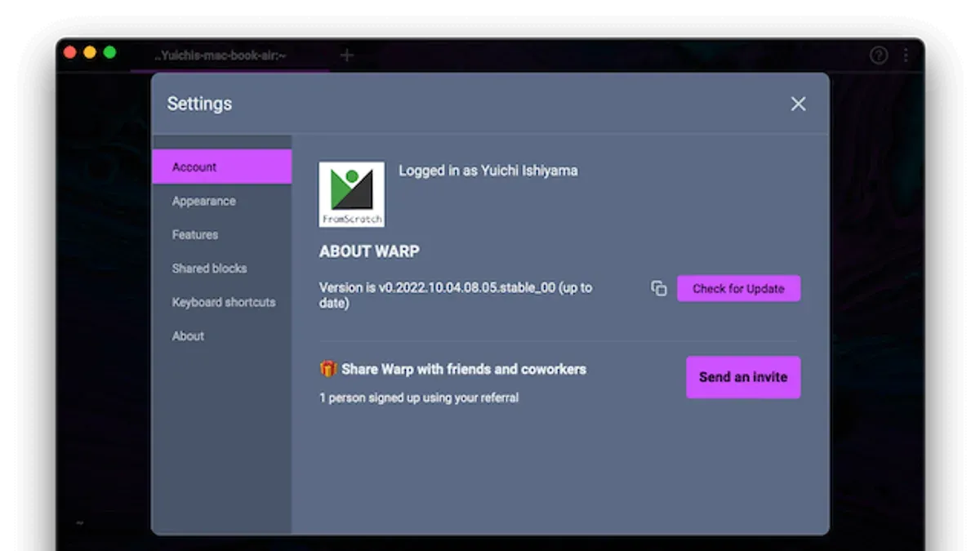Viewport: 980px width, 551px height.
Task: Open About settings section
Action: (x=221, y=335)
